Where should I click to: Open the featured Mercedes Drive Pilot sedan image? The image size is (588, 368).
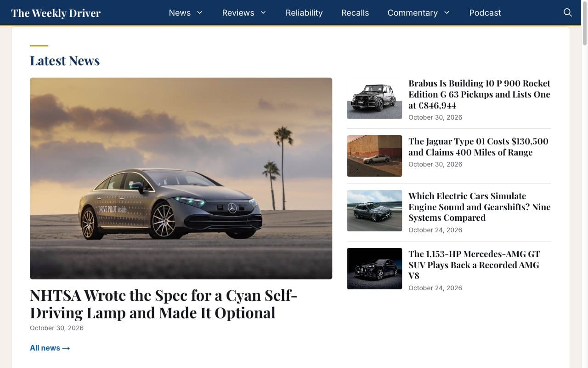(x=181, y=178)
